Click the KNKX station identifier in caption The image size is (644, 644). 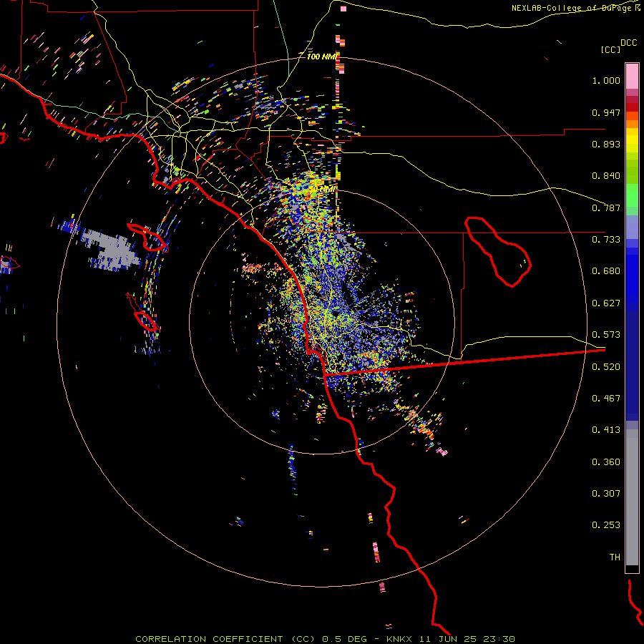click(x=401, y=639)
